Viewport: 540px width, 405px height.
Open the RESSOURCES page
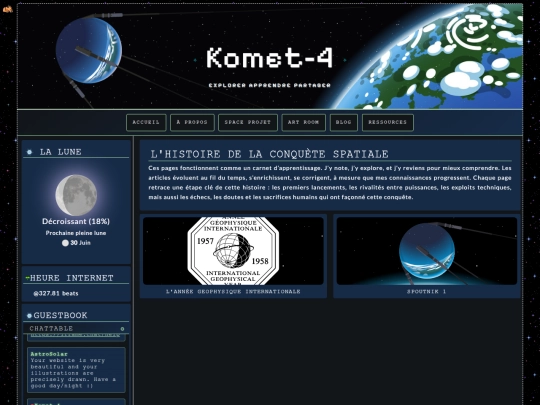click(387, 123)
